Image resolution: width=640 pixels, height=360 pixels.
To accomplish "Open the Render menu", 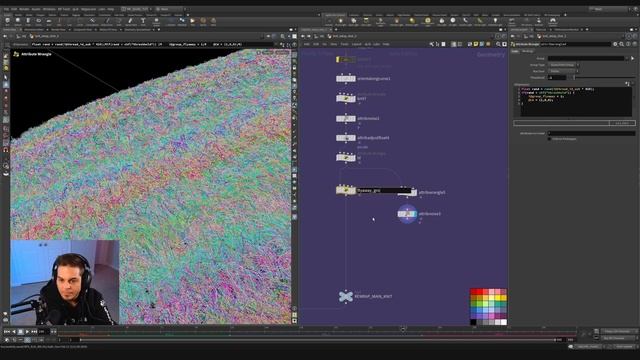I will click(x=24, y=9).
